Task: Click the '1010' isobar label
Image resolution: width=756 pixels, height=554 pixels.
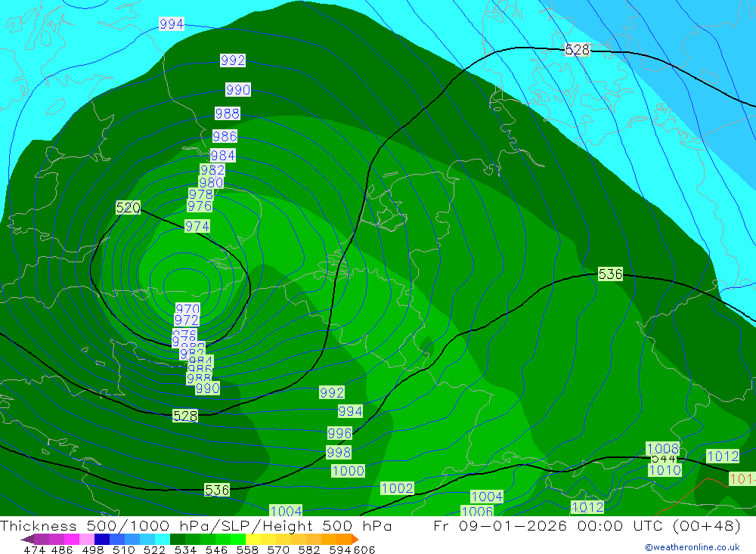Action: 665,470
